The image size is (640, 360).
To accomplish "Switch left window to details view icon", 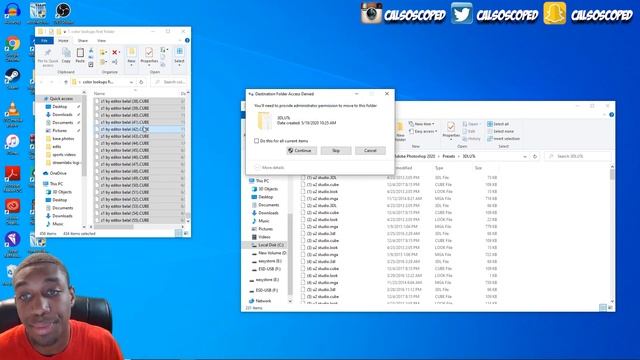I will 178,233.
